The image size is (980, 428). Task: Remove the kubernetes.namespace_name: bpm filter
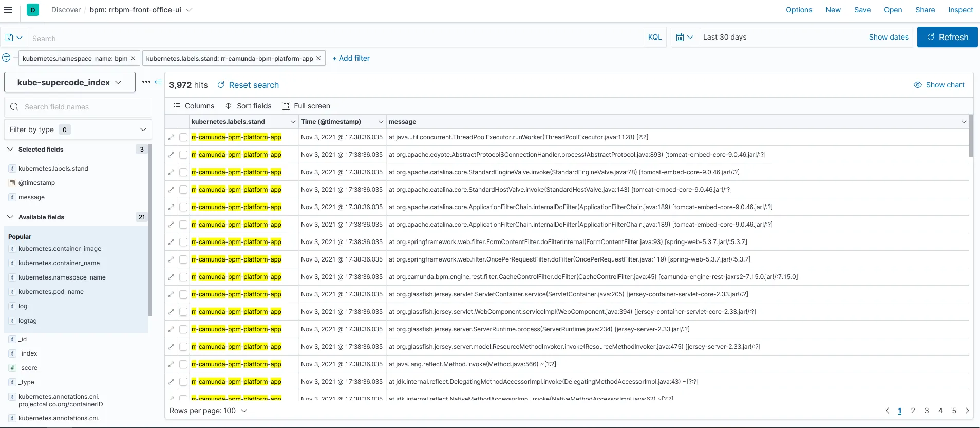point(133,58)
